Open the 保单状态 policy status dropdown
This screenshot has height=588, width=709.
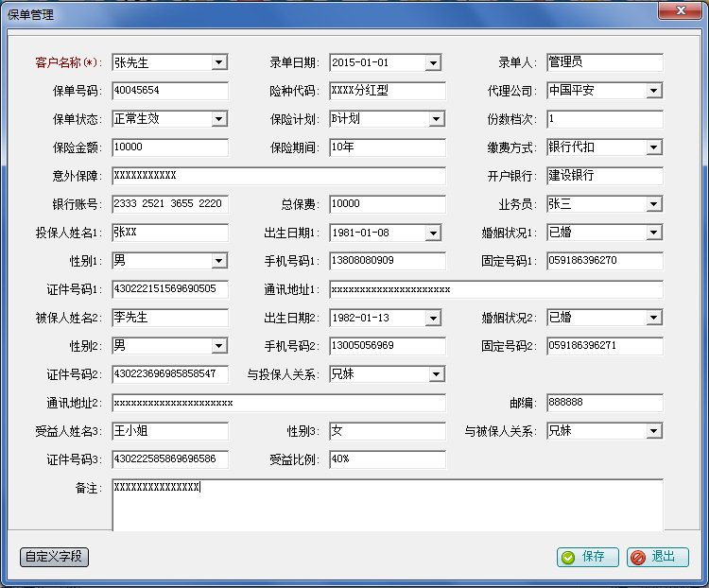[219, 119]
